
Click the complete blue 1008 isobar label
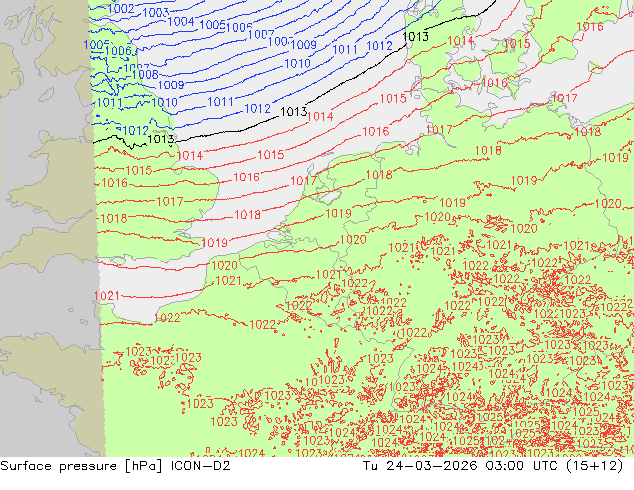[x=145, y=74]
